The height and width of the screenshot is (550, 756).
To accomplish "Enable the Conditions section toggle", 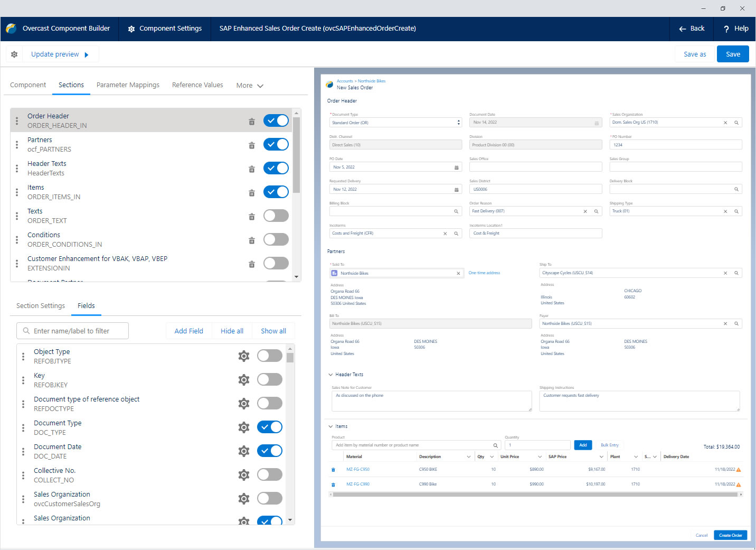I will pos(276,239).
